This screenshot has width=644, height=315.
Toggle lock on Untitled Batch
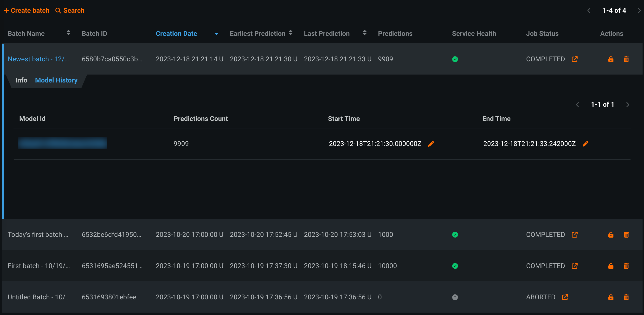(611, 297)
